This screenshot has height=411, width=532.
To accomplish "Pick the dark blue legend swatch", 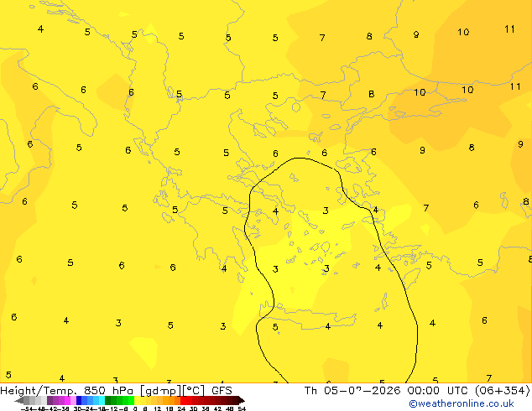I will (79, 400).
